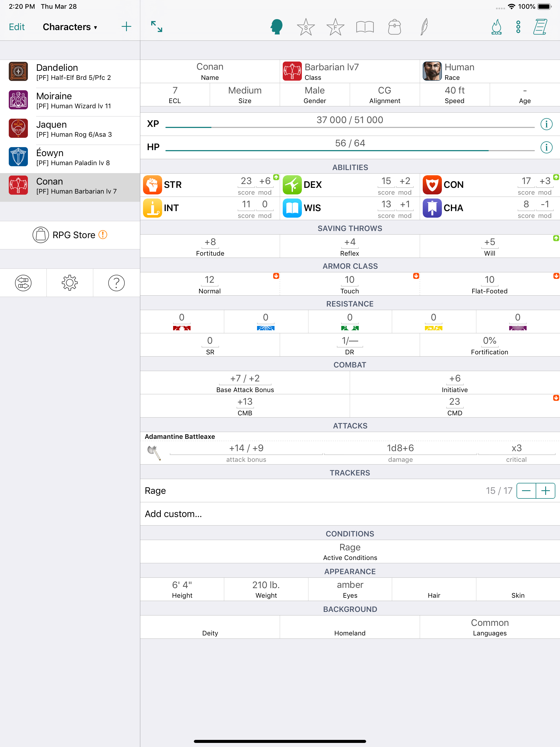The width and height of the screenshot is (560, 747).
Task: Open the character head tab
Action: [276, 27]
